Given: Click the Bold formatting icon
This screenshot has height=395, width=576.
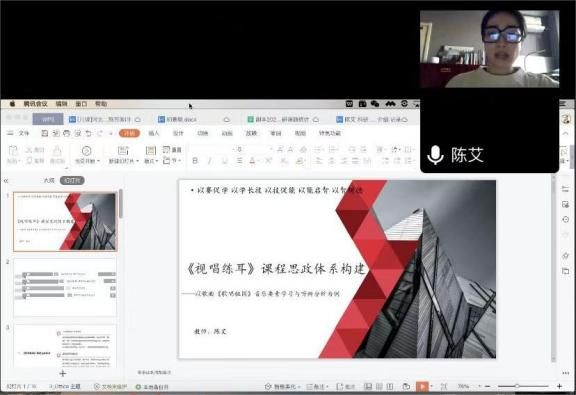Looking at the screenshot, I should click(x=195, y=161).
